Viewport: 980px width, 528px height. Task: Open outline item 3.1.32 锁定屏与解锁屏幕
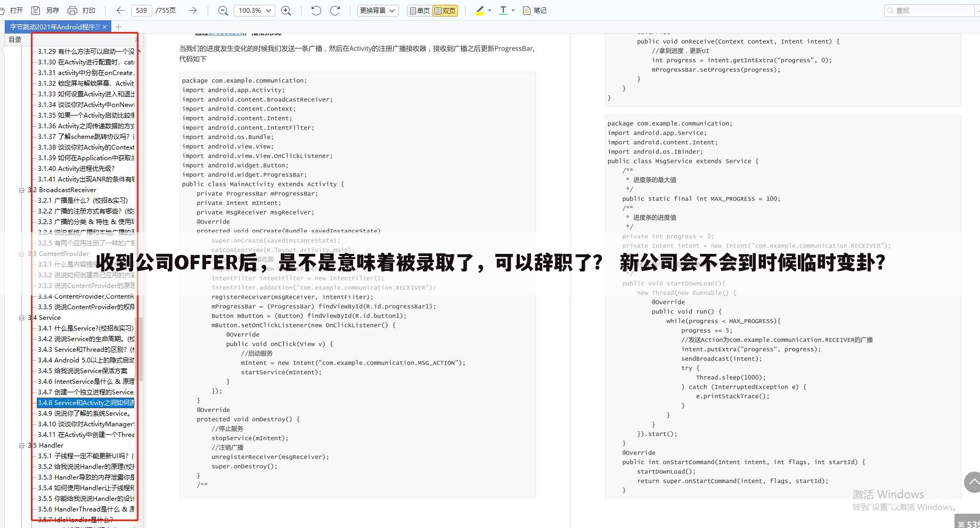pyautogui.click(x=86, y=84)
